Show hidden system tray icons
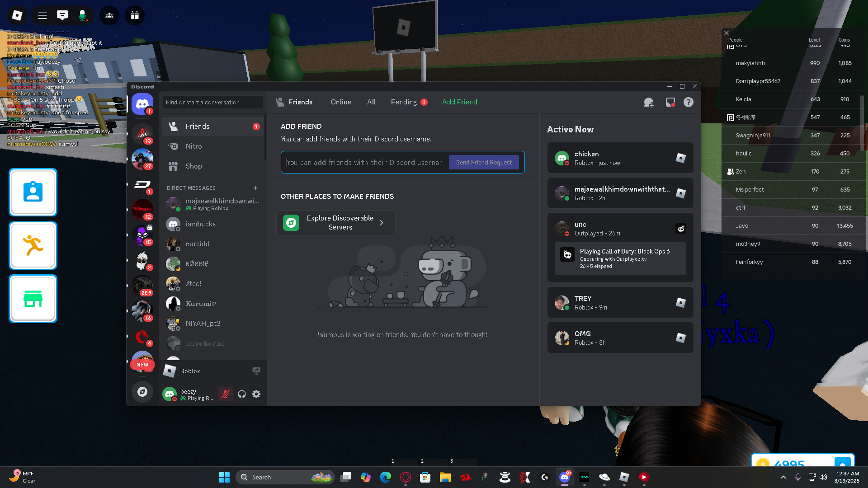 coord(783,477)
